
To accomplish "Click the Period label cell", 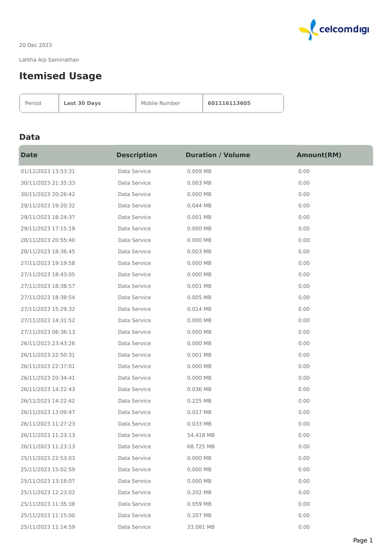I will [33, 103].
